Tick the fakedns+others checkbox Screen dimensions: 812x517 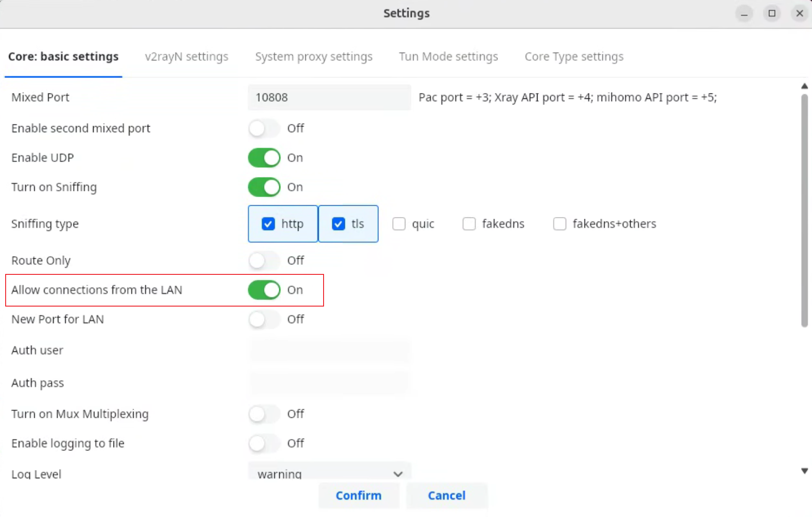point(559,224)
